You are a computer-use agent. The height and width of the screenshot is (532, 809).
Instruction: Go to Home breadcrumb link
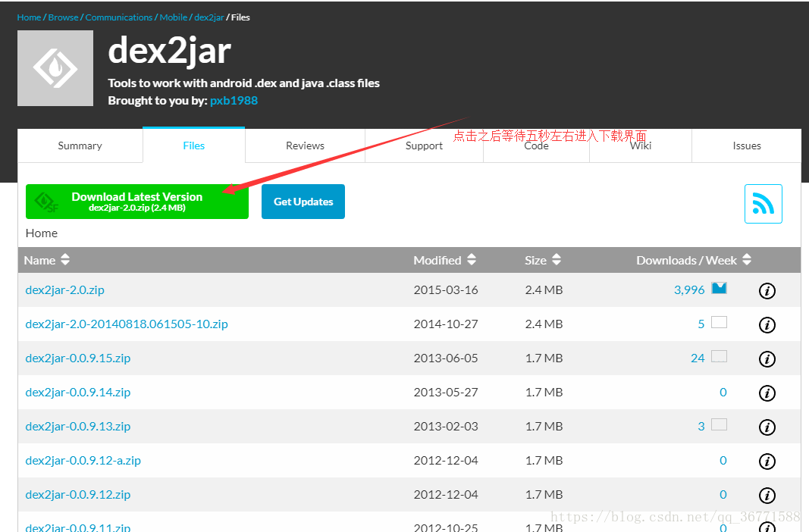29,17
